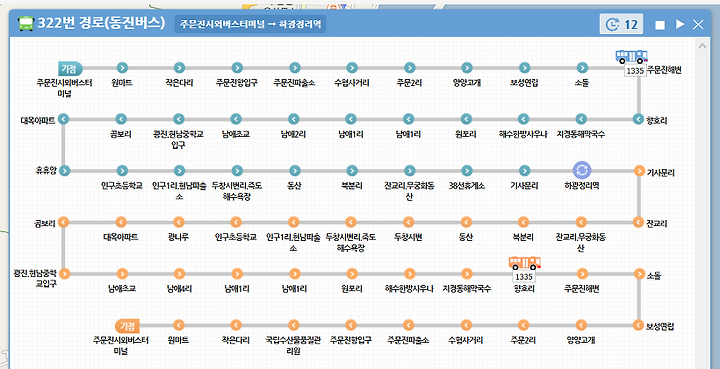Start playback with the play button
This screenshot has width=720, height=369.
pos(680,24)
